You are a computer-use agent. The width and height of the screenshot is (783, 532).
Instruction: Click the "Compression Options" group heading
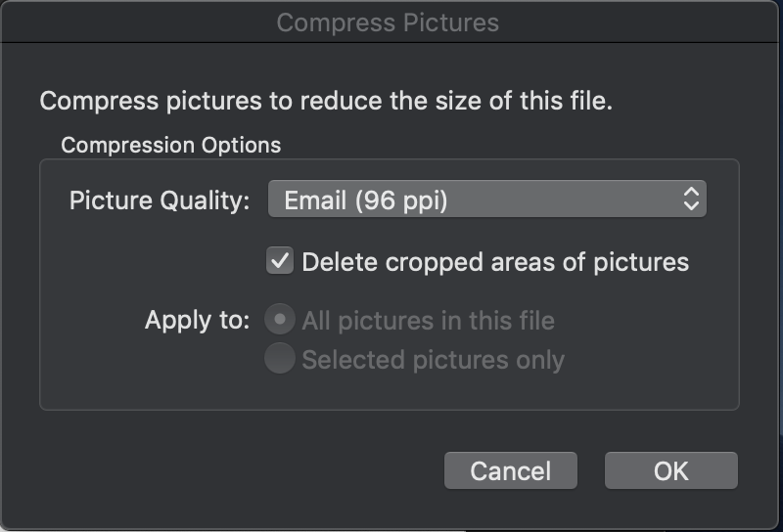170,146
